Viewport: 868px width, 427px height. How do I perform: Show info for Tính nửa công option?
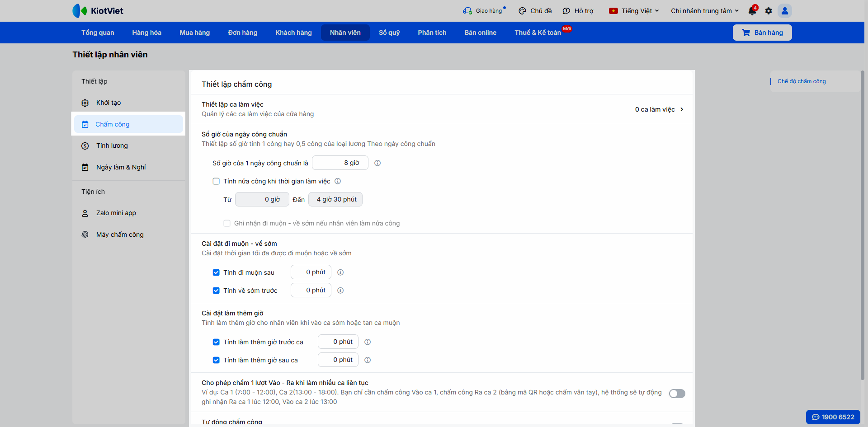click(x=338, y=181)
